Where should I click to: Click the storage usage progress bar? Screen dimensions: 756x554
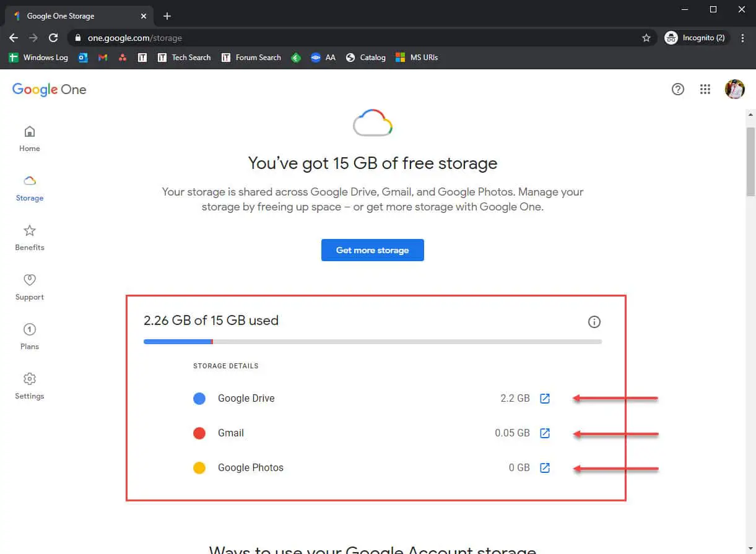373,342
